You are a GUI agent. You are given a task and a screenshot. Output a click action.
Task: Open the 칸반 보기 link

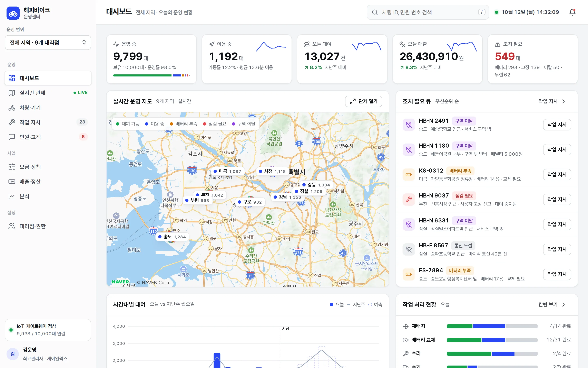click(x=552, y=304)
